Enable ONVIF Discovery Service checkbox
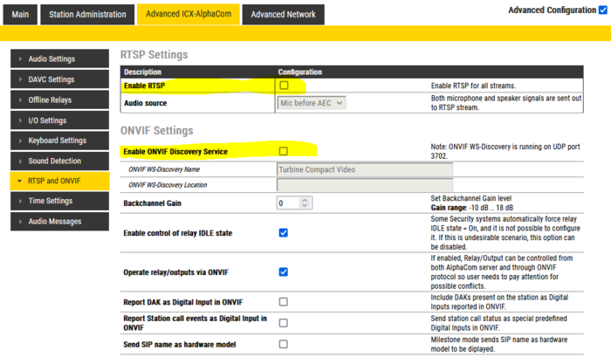 click(284, 151)
